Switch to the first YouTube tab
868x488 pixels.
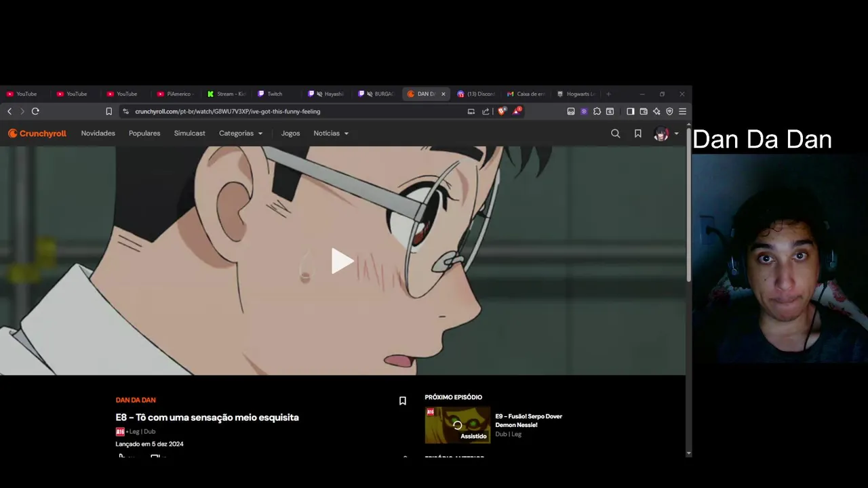click(x=26, y=94)
